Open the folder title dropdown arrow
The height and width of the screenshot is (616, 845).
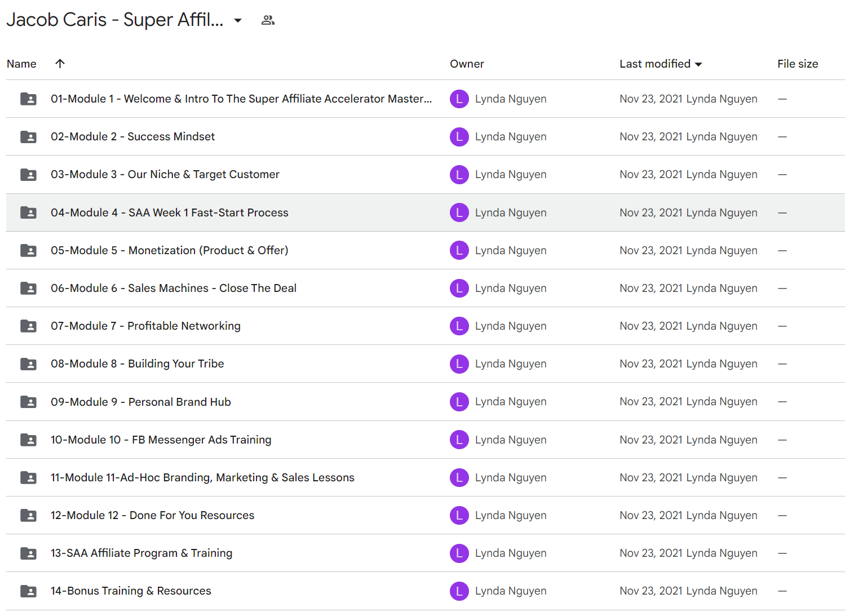point(238,20)
